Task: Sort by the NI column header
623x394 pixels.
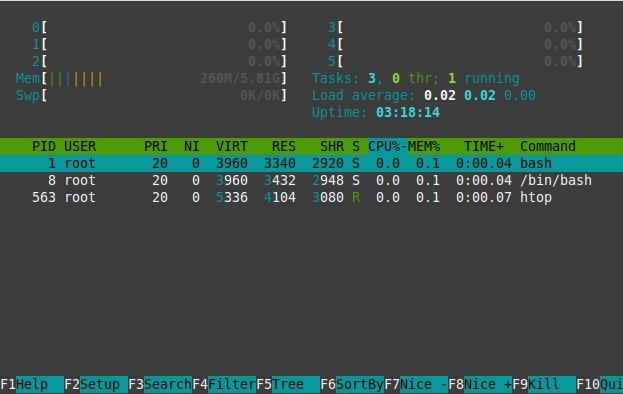Action: point(192,147)
